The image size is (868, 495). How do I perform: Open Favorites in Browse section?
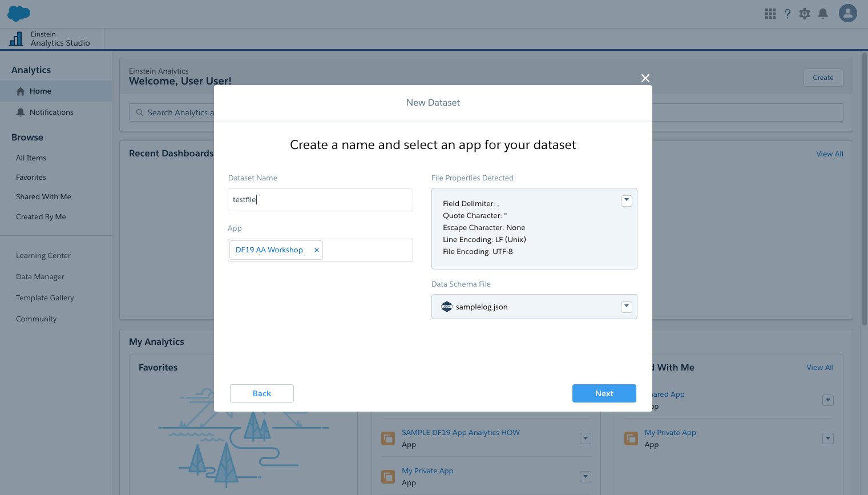pyautogui.click(x=31, y=178)
